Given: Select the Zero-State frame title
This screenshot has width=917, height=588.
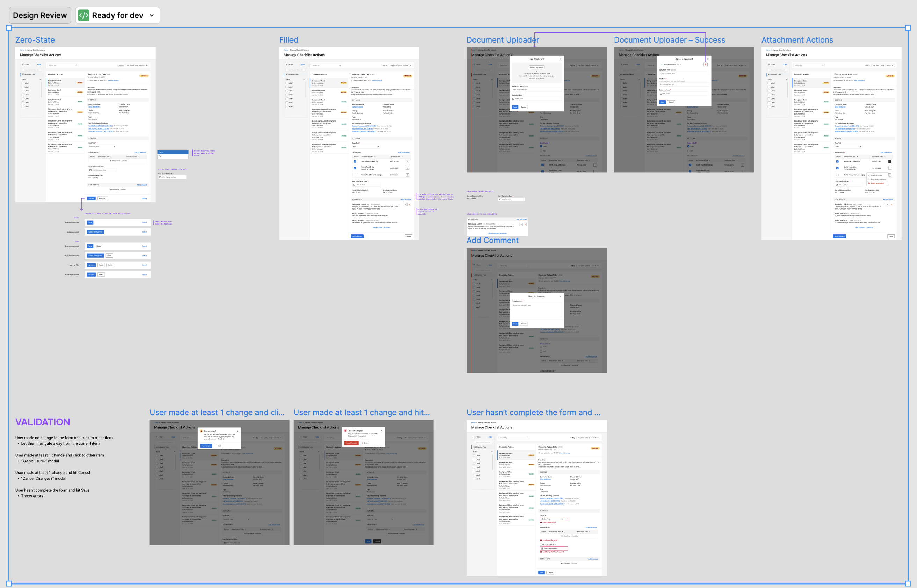Looking at the screenshot, I should click(35, 40).
